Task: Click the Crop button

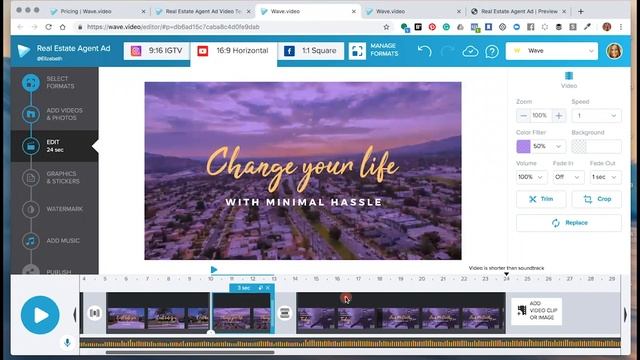Action: (x=597, y=199)
